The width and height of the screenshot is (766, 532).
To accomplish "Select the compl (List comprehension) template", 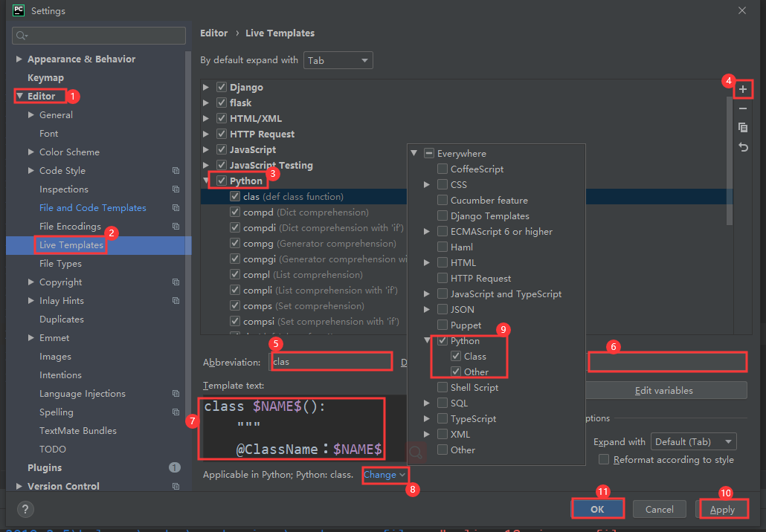I will point(303,274).
